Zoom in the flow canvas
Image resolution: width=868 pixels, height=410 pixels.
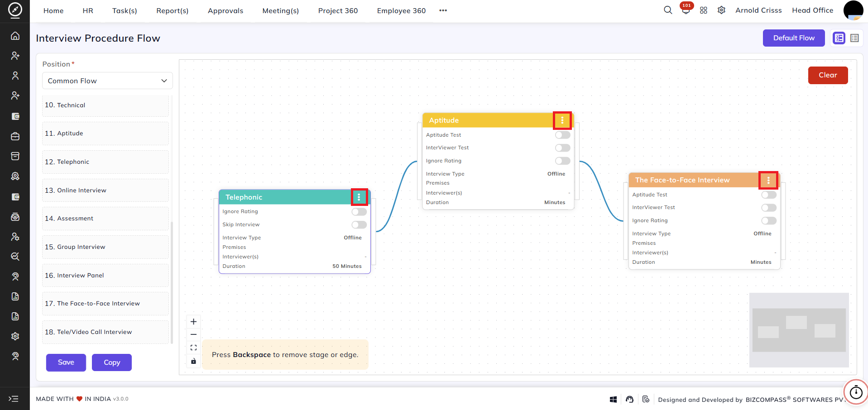point(193,322)
